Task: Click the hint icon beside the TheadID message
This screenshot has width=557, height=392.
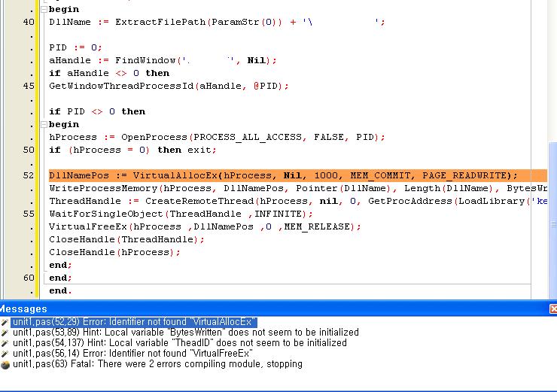Action: pyautogui.click(x=5, y=343)
